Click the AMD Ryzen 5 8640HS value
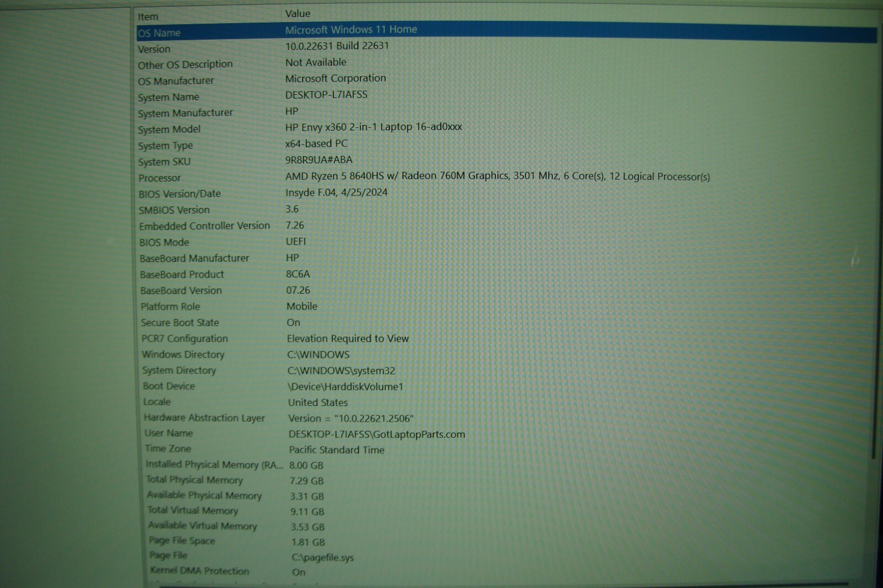Image resolution: width=883 pixels, height=588 pixels. [x=497, y=176]
